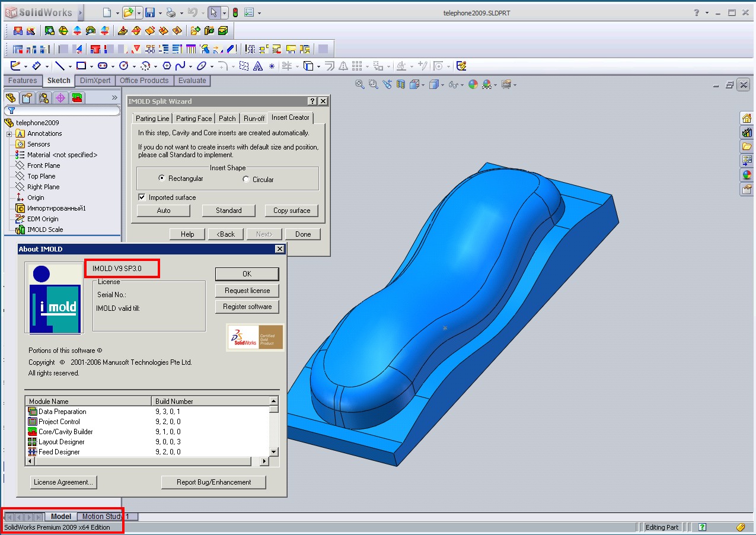Open the Parting Face wizard tab
756x535 pixels.
point(194,119)
